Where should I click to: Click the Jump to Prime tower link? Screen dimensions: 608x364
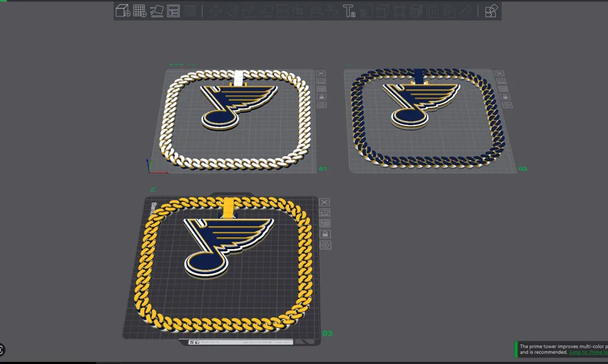point(588,352)
